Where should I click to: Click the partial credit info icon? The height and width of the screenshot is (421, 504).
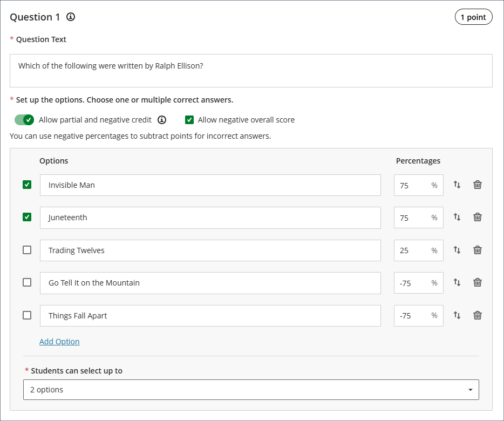[x=162, y=120]
